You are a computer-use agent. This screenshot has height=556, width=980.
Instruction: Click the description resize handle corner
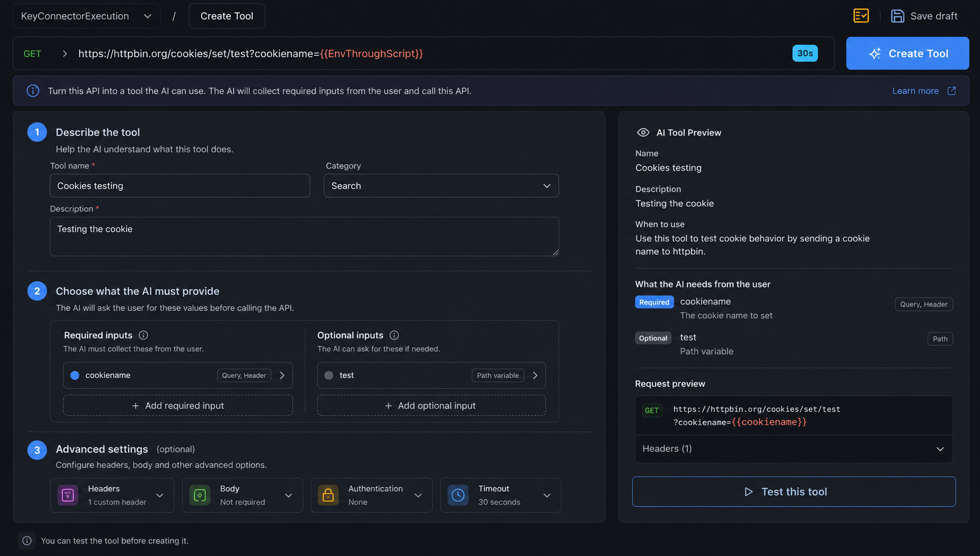[555, 252]
